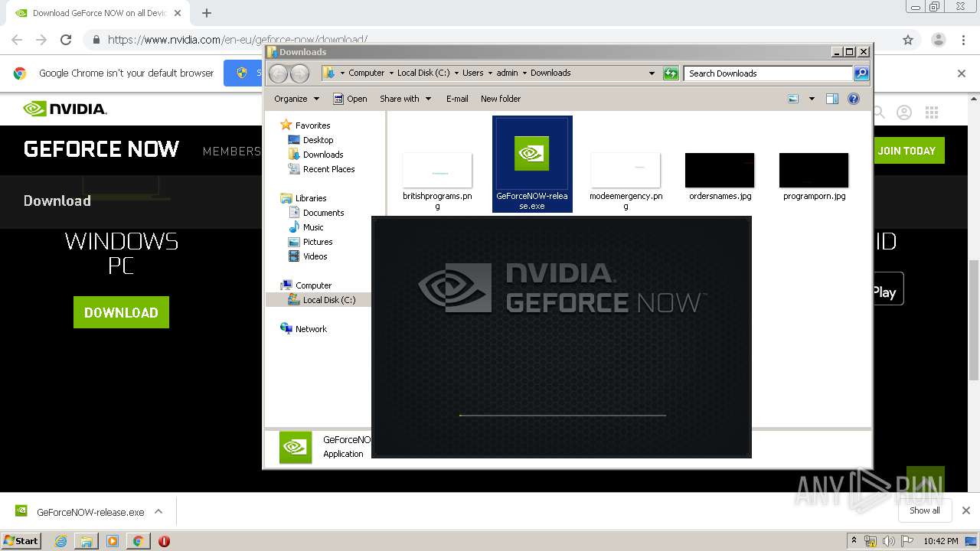This screenshot has height=551, width=980.
Task: Refresh the Downloads folder view
Action: click(x=671, y=73)
